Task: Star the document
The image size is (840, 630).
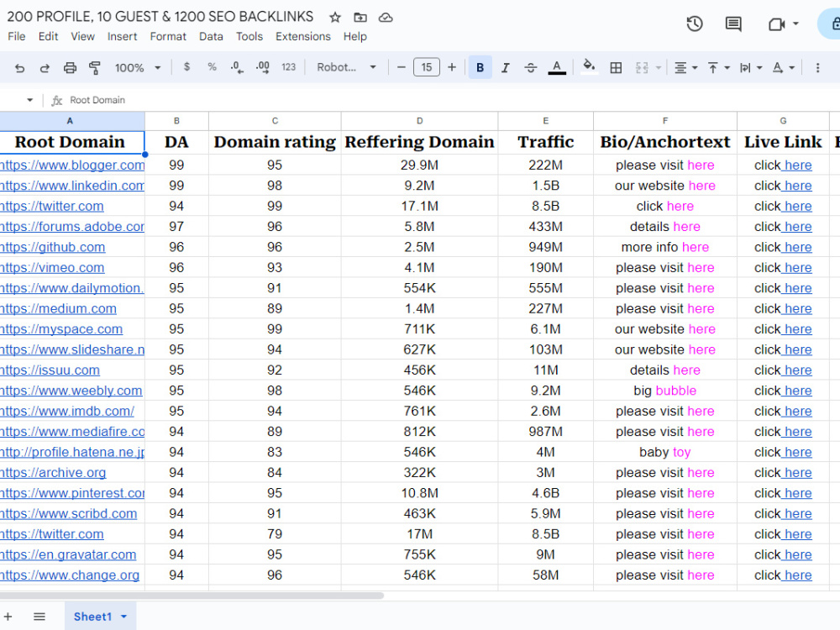Action: coord(335,18)
